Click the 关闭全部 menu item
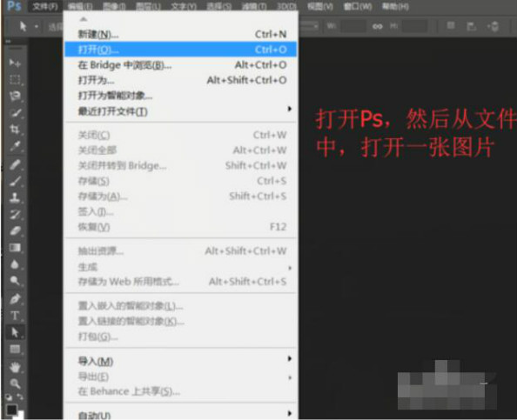517x420 pixels. [181, 150]
